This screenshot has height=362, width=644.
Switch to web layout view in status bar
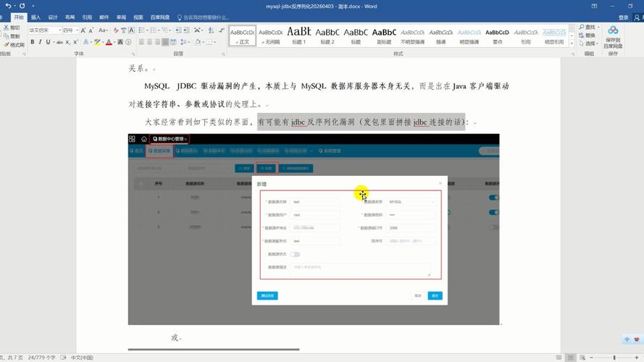pos(582,358)
